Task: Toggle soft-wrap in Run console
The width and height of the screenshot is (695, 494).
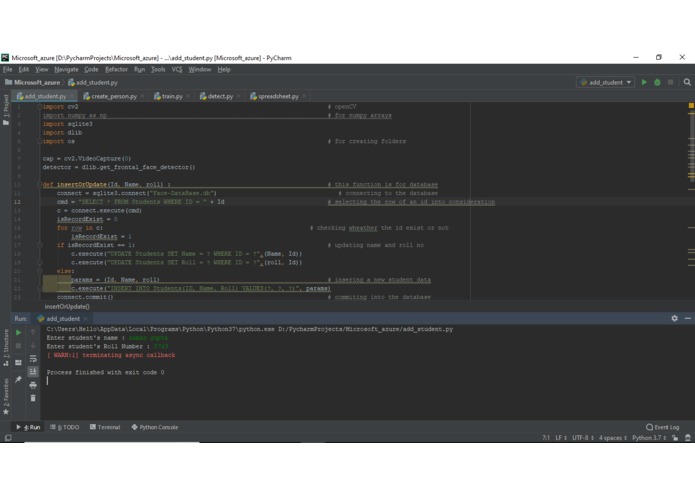Action: coord(33,358)
